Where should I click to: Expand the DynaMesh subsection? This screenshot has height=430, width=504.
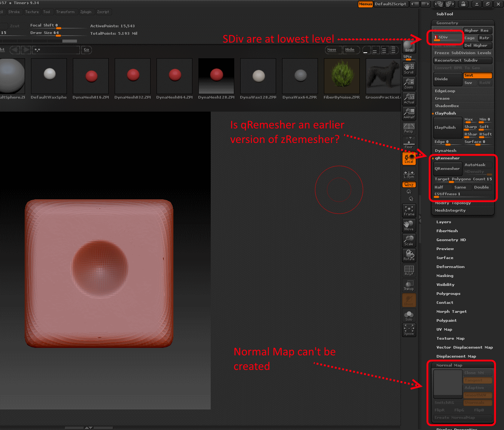point(445,151)
